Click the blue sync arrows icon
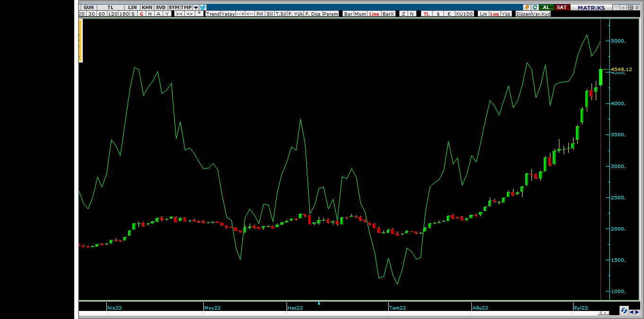This screenshot has height=319, width=644. tap(624, 311)
